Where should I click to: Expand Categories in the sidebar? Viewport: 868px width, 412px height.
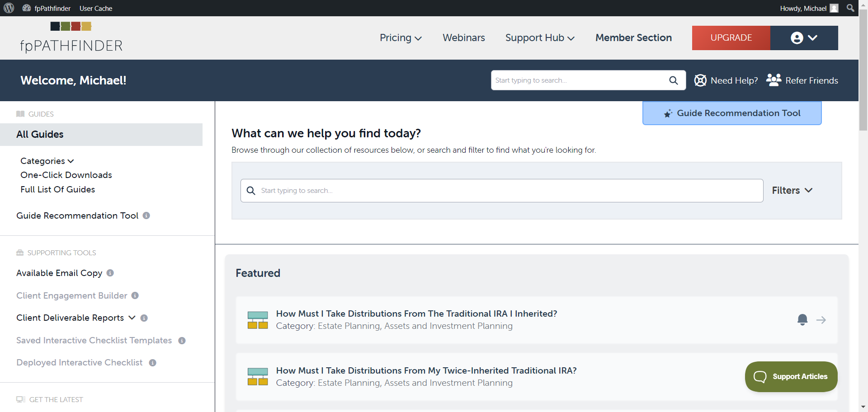(x=47, y=161)
